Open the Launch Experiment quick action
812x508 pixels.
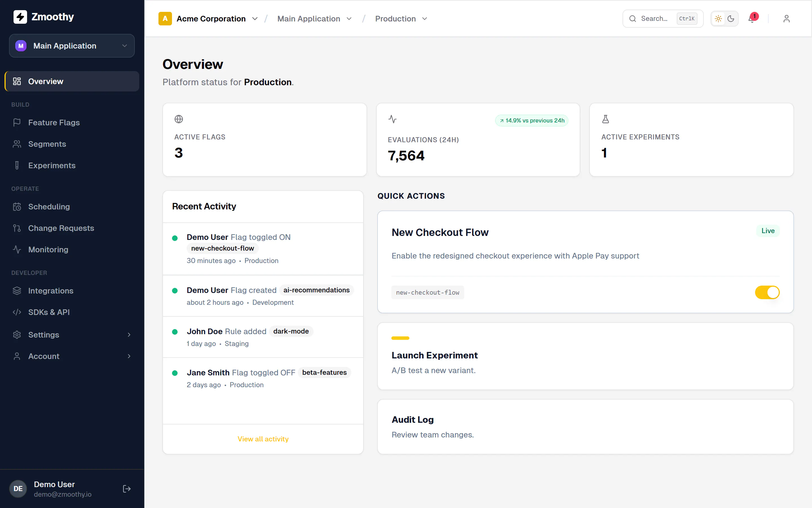pyautogui.click(x=585, y=356)
